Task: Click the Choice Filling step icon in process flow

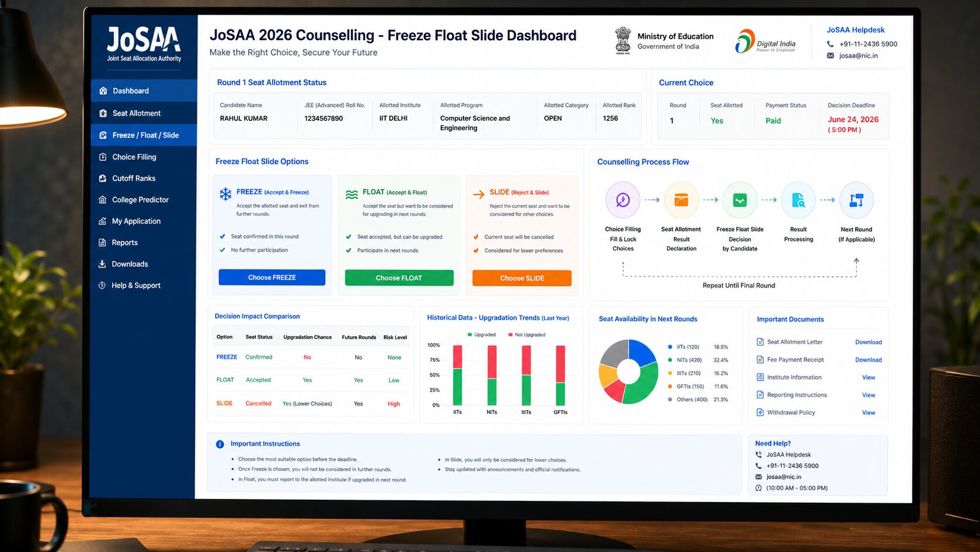Action: 623,200
